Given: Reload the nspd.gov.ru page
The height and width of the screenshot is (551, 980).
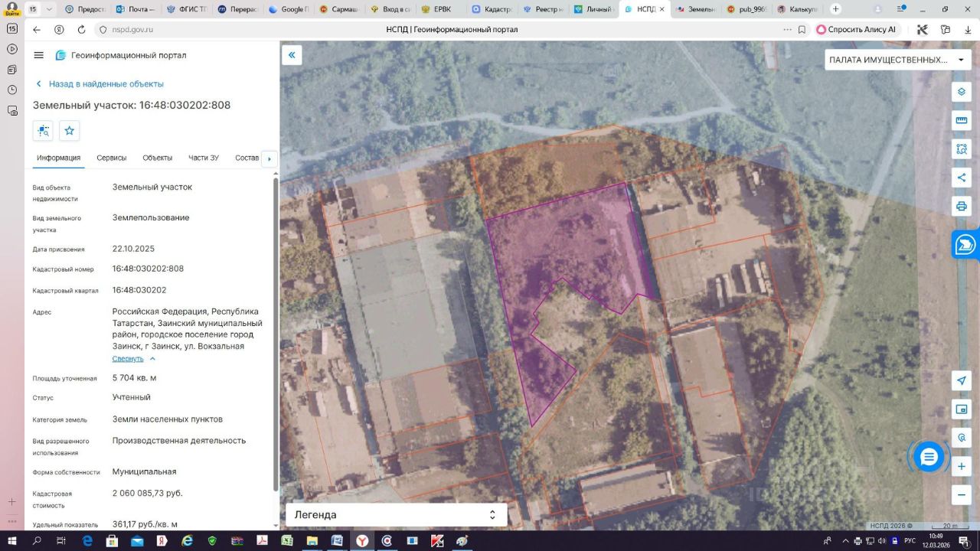Looking at the screenshot, I should [x=81, y=29].
